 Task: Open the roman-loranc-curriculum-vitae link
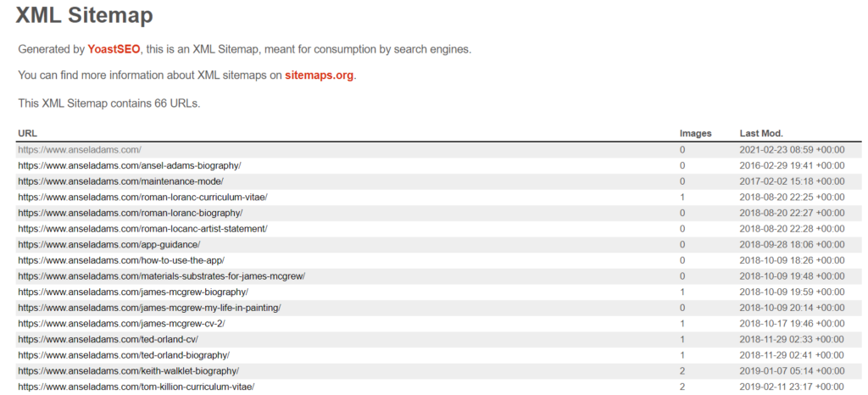[x=142, y=197]
